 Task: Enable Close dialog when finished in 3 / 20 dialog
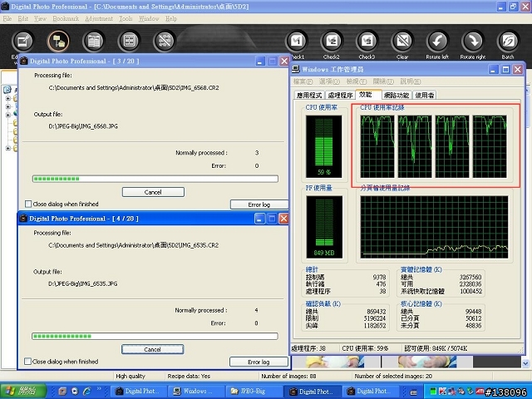pos(28,204)
